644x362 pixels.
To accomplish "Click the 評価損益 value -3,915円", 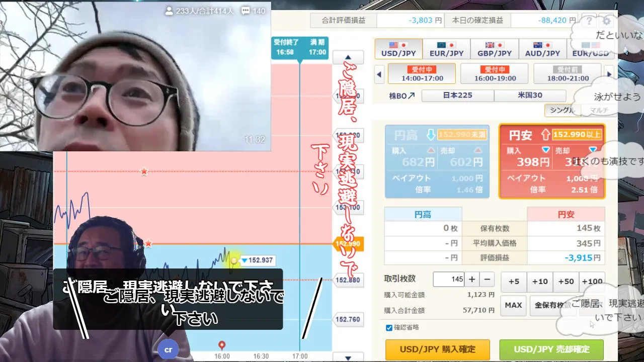I will pyautogui.click(x=583, y=257).
